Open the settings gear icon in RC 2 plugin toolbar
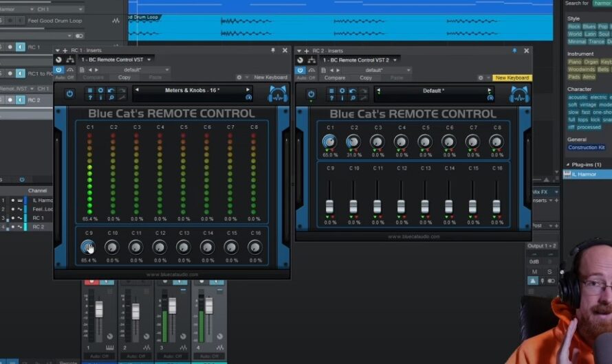The height and width of the screenshot is (364, 612). [x=342, y=91]
